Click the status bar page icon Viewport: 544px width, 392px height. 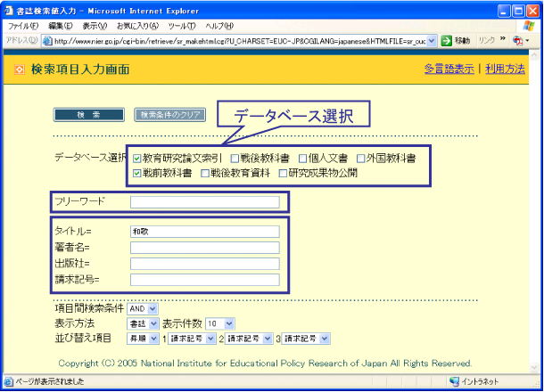[x=9, y=382]
